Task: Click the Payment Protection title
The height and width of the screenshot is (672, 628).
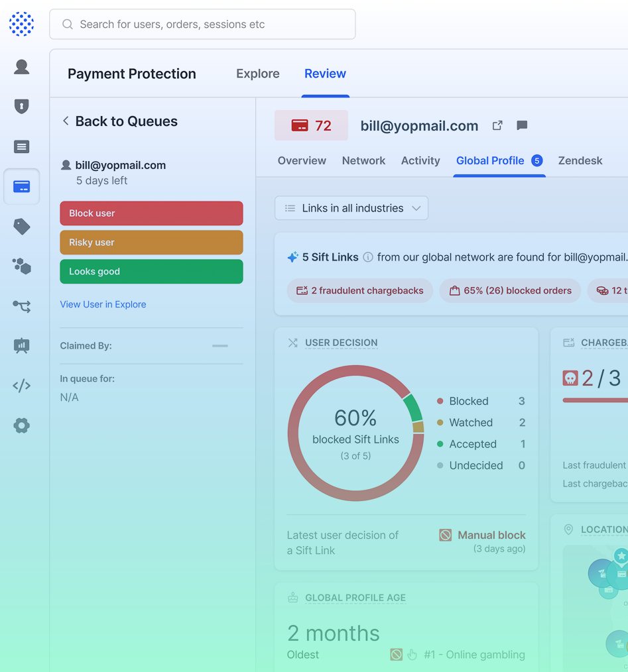Action: pyautogui.click(x=132, y=74)
